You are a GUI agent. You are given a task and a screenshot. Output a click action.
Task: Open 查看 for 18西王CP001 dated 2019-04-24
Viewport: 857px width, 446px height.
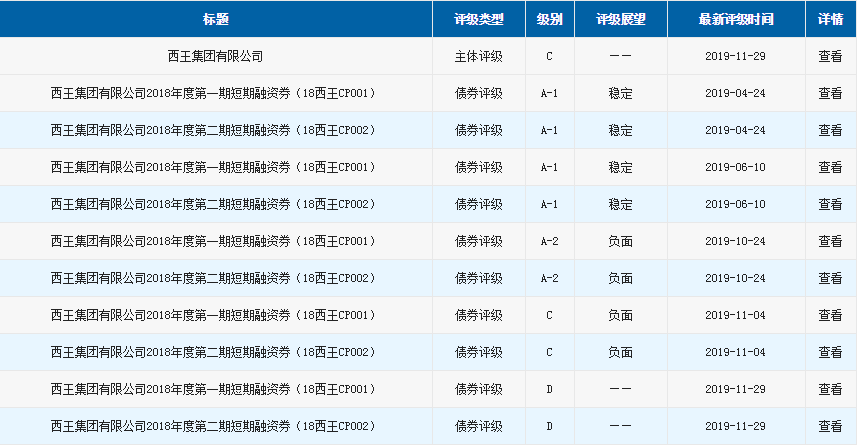(830, 93)
